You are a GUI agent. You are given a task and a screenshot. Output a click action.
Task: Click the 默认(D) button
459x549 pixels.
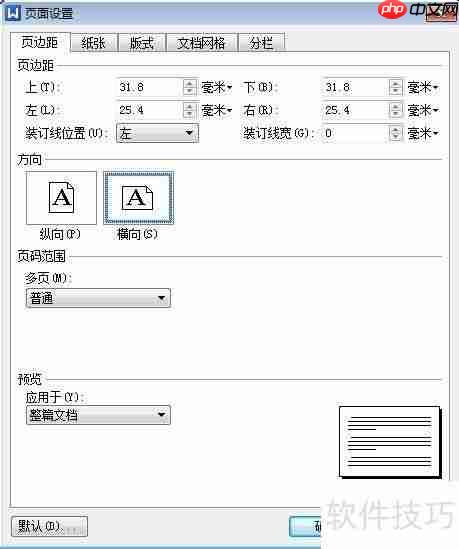tap(49, 526)
